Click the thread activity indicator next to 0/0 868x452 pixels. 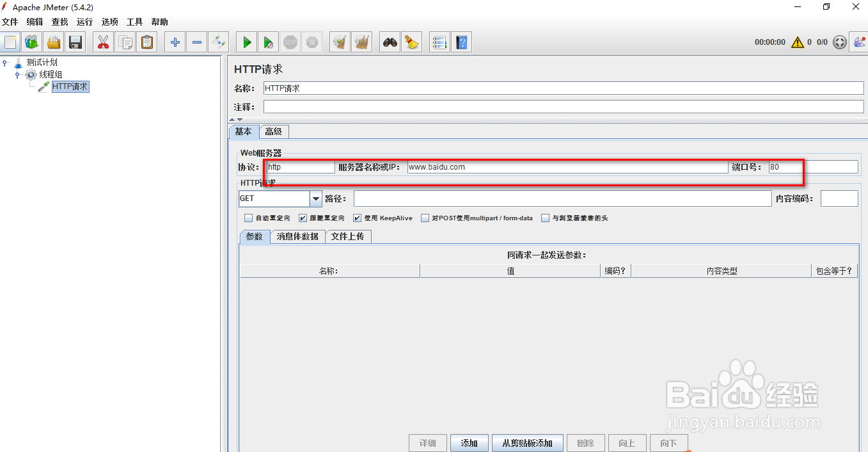pyautogui.click(x=840, y=42)
